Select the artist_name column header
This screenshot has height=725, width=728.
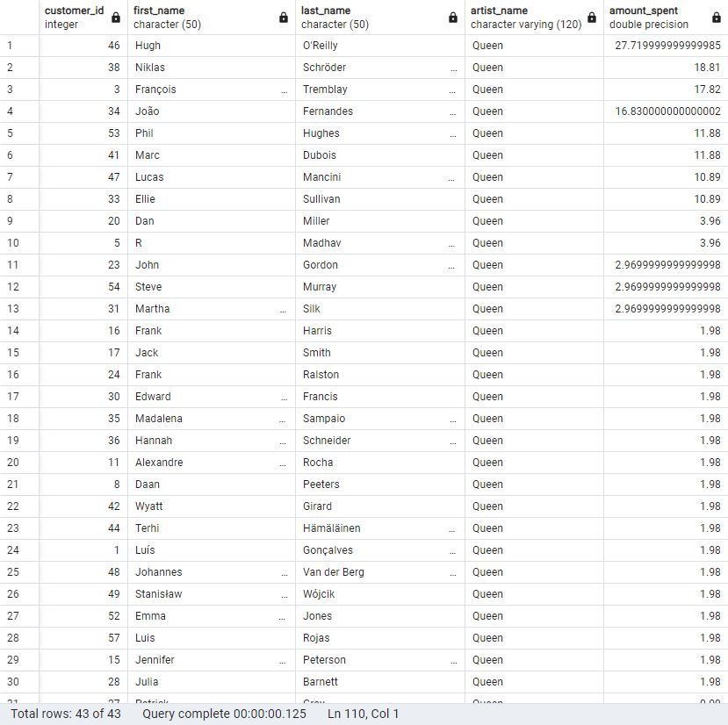[534, 18]
